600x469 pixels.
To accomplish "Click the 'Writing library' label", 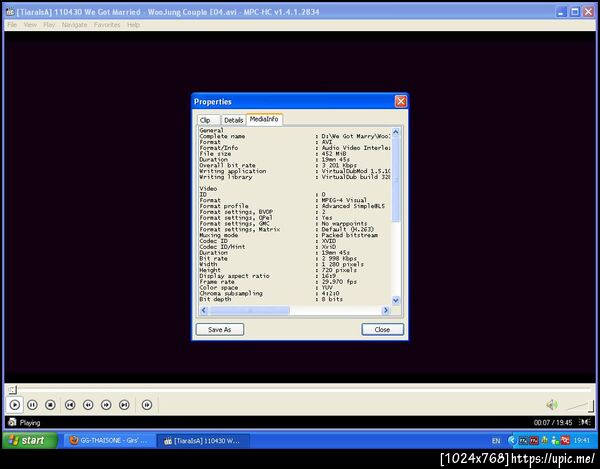I will pos(226,177).
